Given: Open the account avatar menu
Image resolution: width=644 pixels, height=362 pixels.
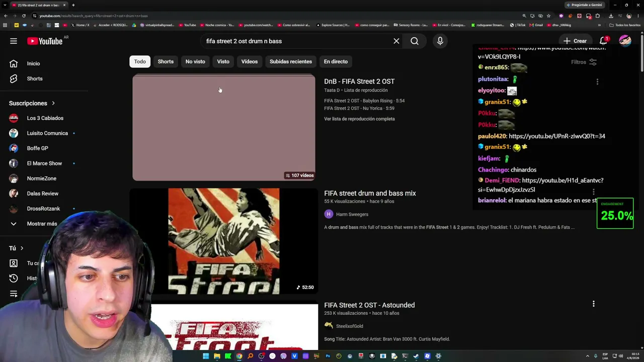Looking at the screenshot, I should coord(625,41).
